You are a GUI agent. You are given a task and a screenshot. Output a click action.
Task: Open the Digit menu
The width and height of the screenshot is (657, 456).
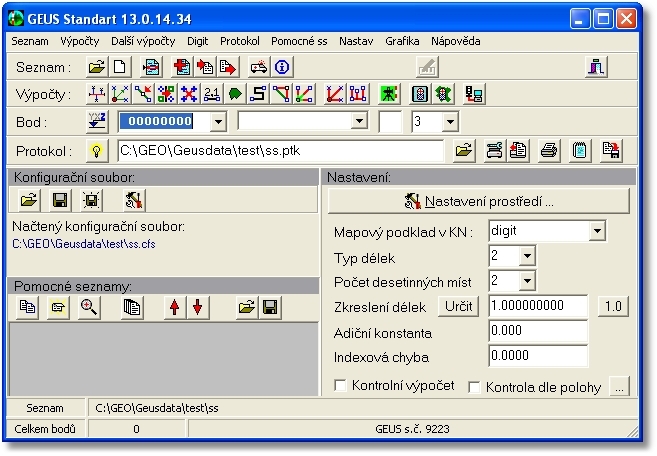[x=197, y=41]
